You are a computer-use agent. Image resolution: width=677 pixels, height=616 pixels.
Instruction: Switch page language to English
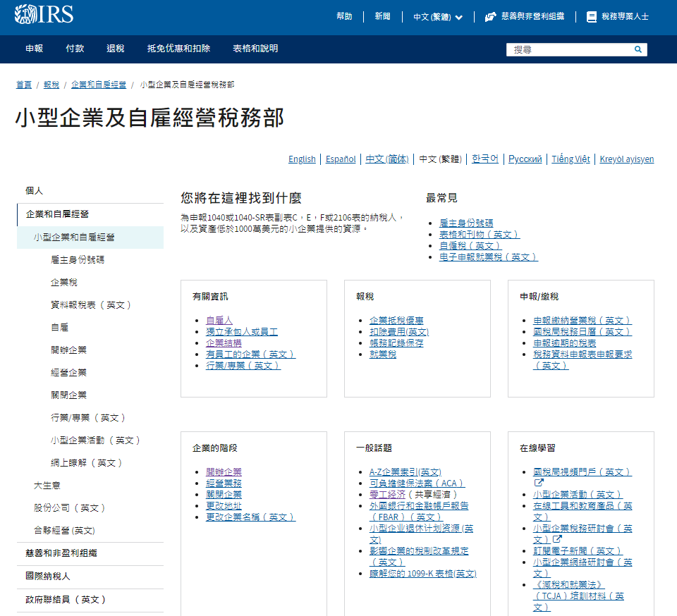[302, 159]
